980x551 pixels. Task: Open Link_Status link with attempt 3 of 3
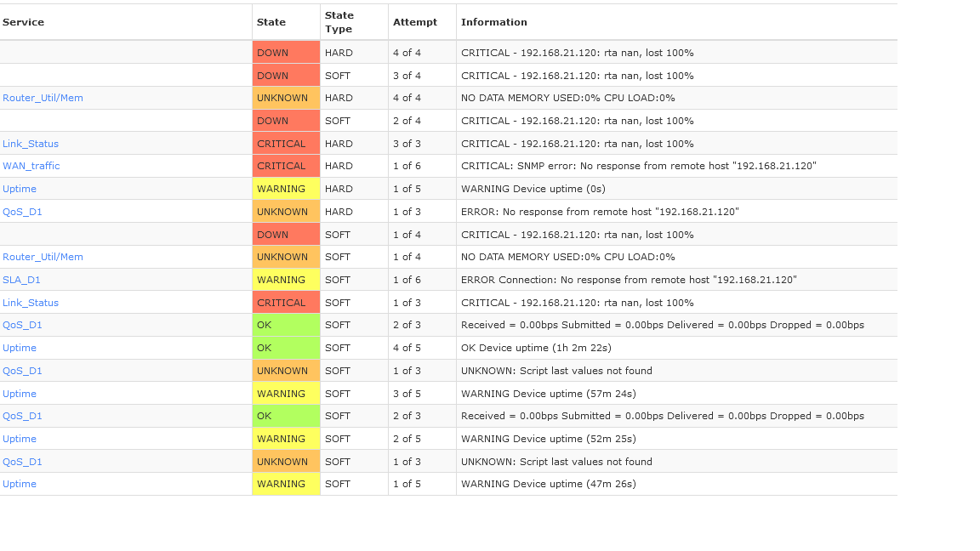coord(31,144)
